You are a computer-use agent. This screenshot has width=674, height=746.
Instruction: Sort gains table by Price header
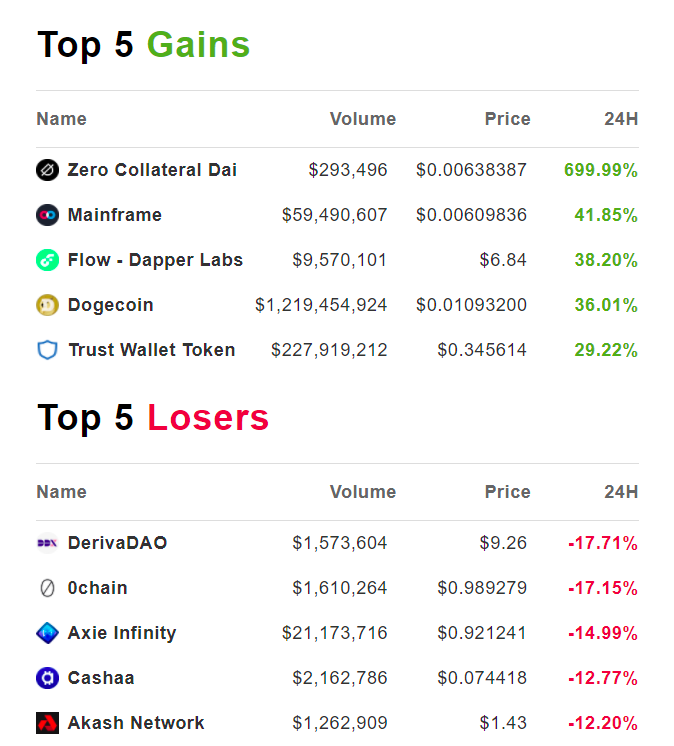point(507,119)
